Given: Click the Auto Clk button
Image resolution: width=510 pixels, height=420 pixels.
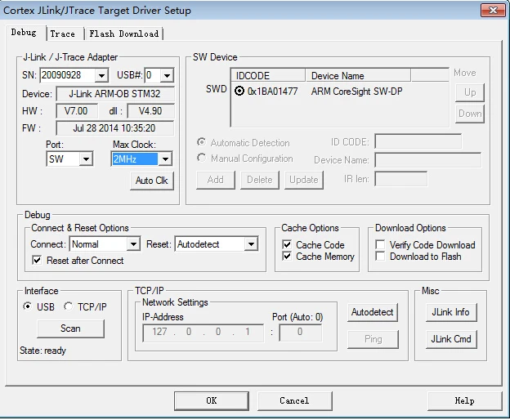Looking at the screenshot, I should pyautogui.click(x=152, y=181).
